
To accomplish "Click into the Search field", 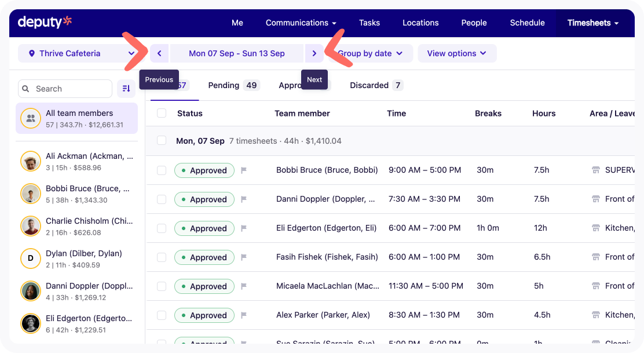I will (x=65, y=89).
